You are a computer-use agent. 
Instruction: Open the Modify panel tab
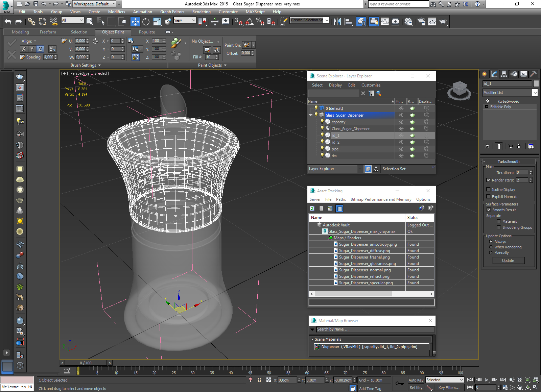(x=494, y=74)
